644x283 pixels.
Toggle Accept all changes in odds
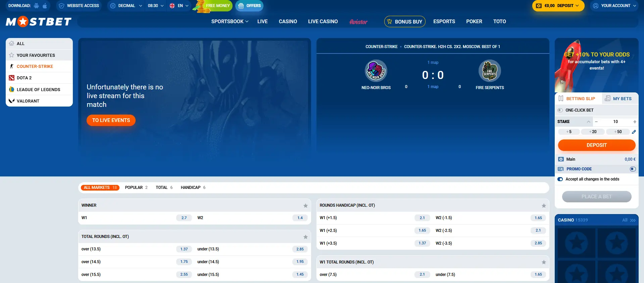[x=560, y=179]
